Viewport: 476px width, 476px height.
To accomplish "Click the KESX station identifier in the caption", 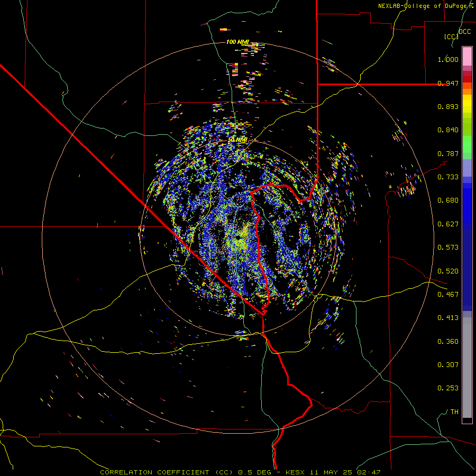I will pos(295,472).
